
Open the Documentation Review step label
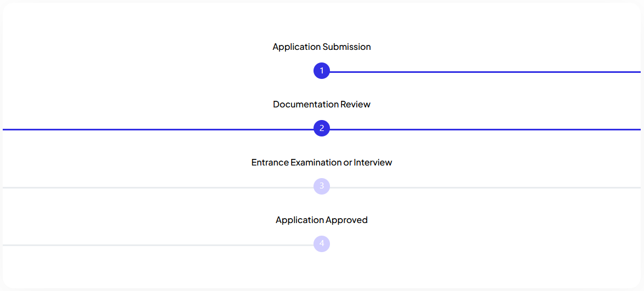pyautogui.click(x=322, y=104)
